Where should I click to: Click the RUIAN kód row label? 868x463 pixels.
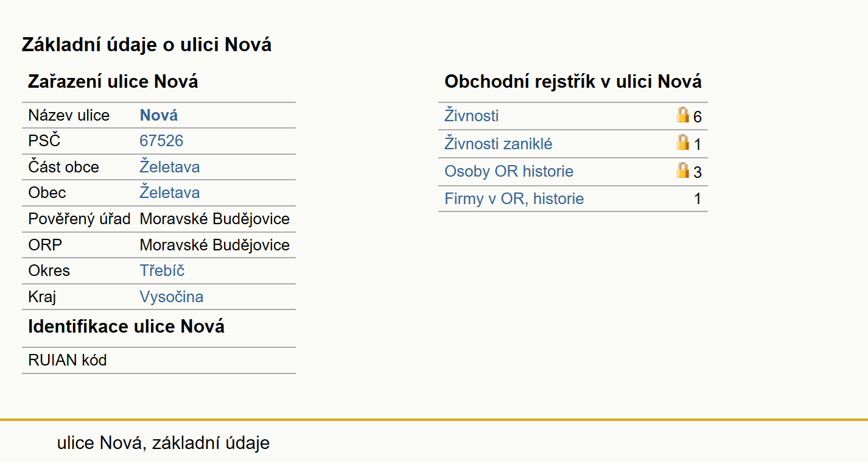[x=68, y=360]
